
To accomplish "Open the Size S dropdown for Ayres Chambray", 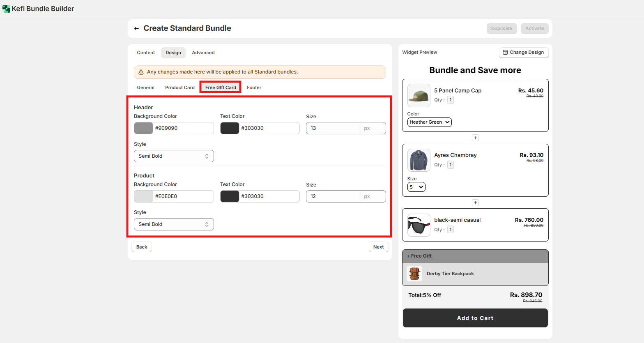I will 416,187.
